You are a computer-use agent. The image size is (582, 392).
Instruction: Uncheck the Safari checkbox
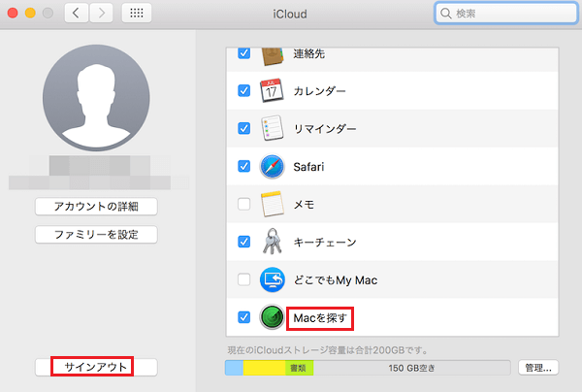tap(243, 166)
